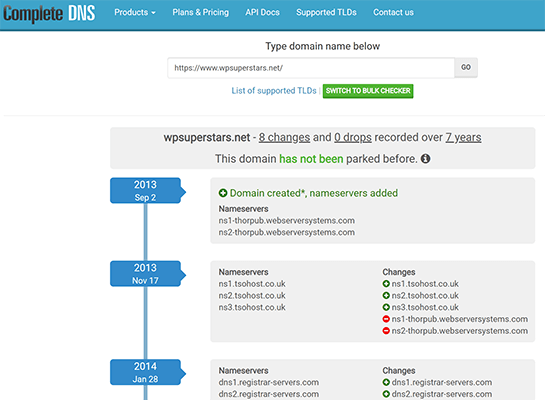Switch to bulk checker
Viewport: 545px width, 400px height.
click(x=368, y=91)
